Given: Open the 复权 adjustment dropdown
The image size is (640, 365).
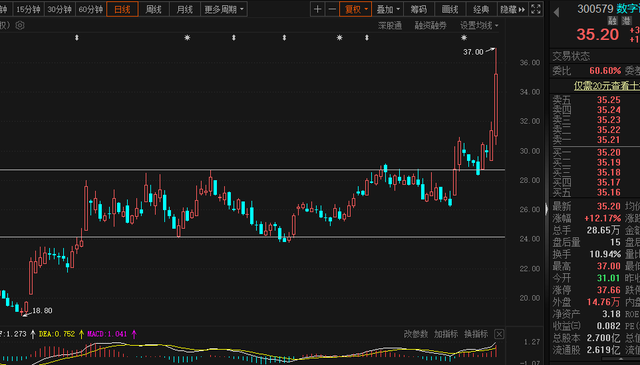Looking at the screenshot, I should click(x=356, y=9).
